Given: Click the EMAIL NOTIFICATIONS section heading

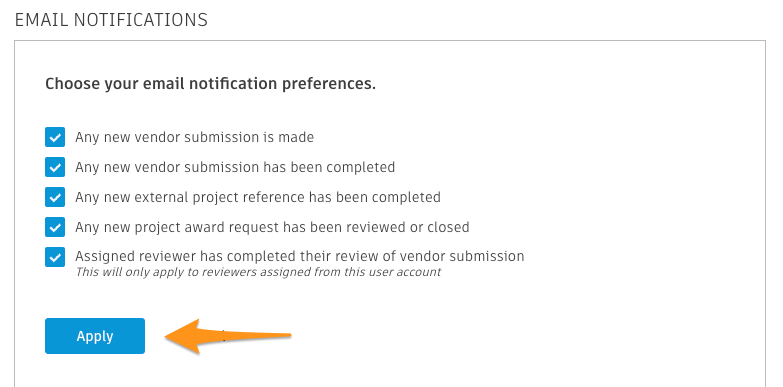Looking at the screenshot, I should (x=111, y=20).
